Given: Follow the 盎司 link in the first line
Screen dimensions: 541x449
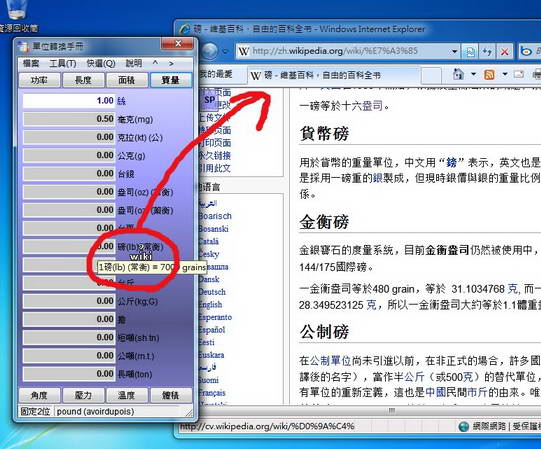Looking at the screenshot, I should click(x=372, y=106).
